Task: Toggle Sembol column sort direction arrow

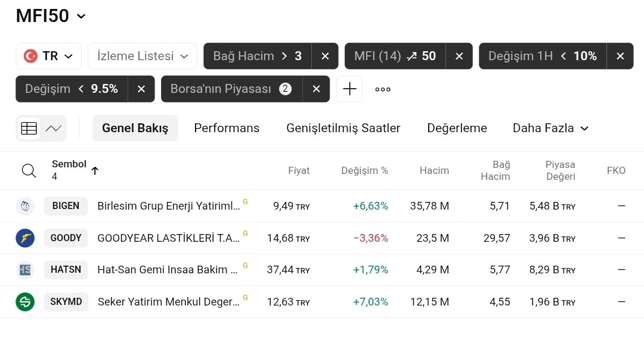Action: [x=95, y=171]
